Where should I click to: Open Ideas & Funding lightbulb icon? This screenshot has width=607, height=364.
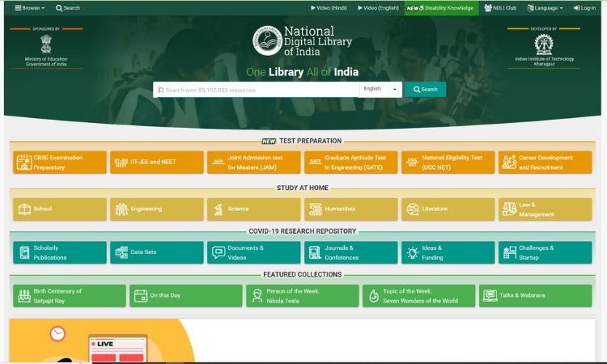(x=412, y=252)
